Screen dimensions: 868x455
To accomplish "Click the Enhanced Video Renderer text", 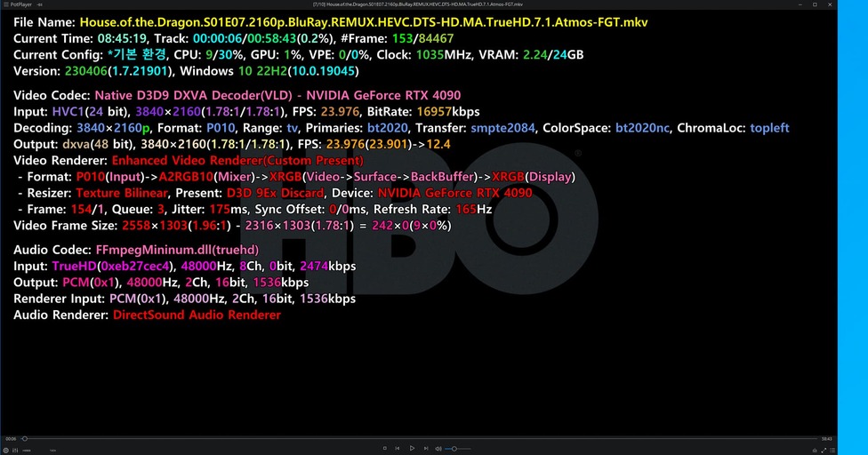I will [x=237, y=161].
